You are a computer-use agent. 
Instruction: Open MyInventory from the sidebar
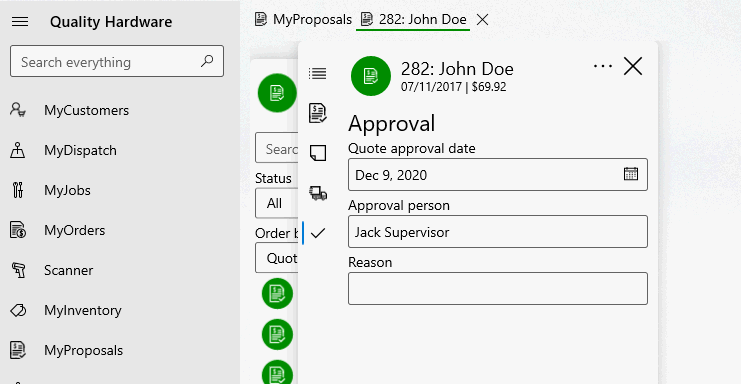click(x=83, y=310)
